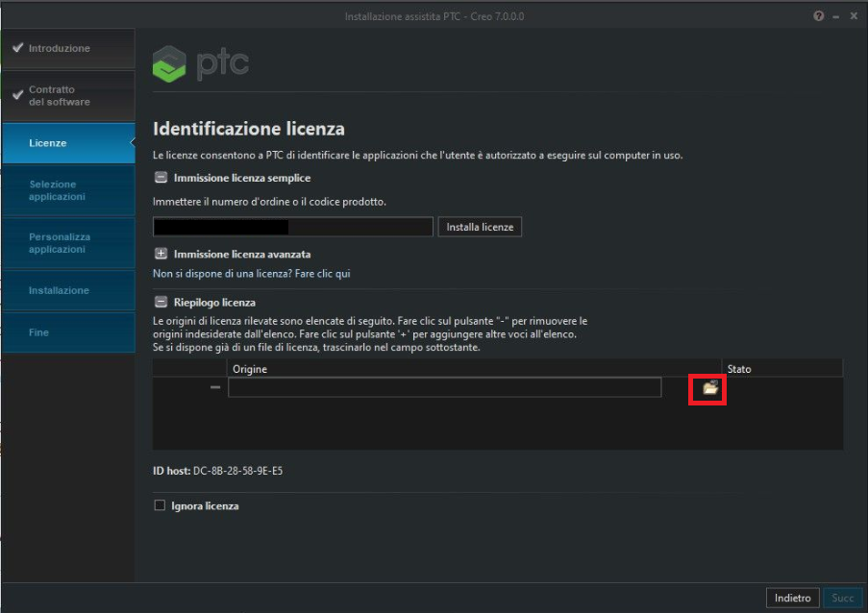Click the Succ next button
The image size is (868, 613).
[842, 598]
